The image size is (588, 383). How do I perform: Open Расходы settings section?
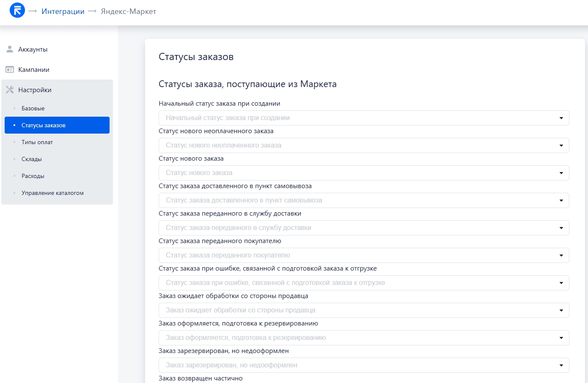point(33,176)
